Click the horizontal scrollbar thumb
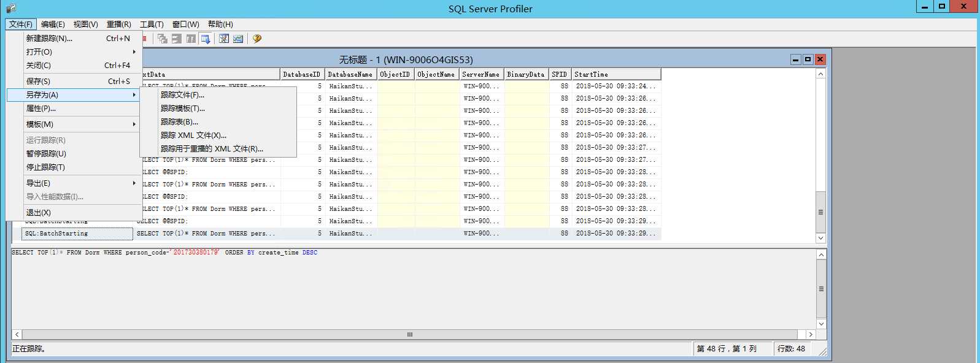Screen dimensions: 980x363 (x=410, y=334)
